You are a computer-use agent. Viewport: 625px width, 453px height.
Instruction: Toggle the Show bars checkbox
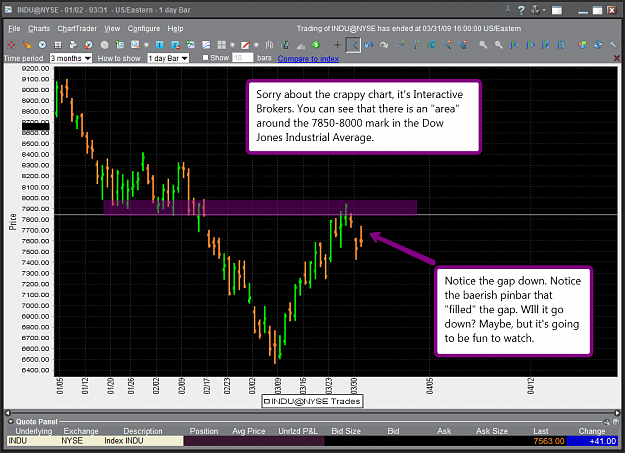pyautogui.click(x=205, y=57)
